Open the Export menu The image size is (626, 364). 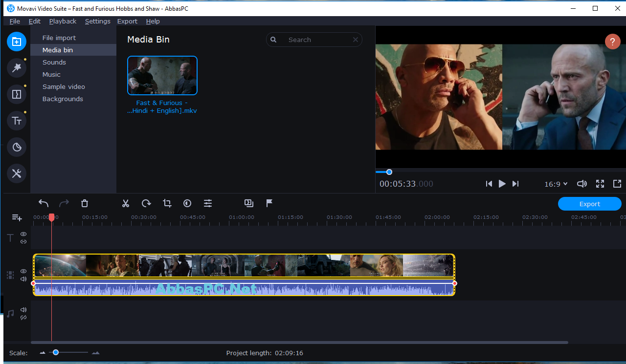pos(127,21)
